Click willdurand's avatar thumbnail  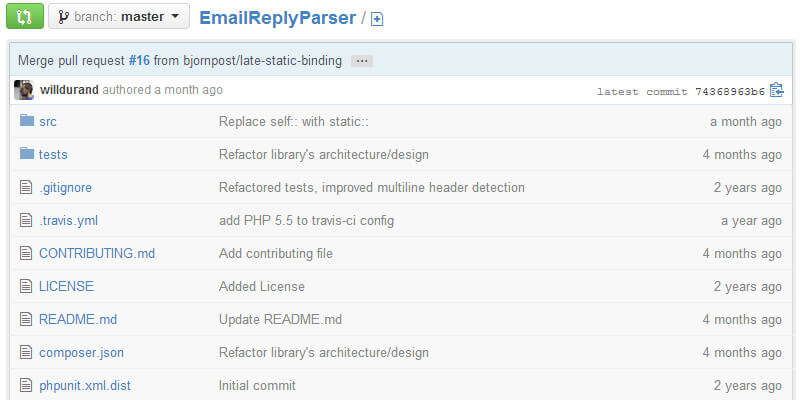pyautogui.click(x=24, y=90)
